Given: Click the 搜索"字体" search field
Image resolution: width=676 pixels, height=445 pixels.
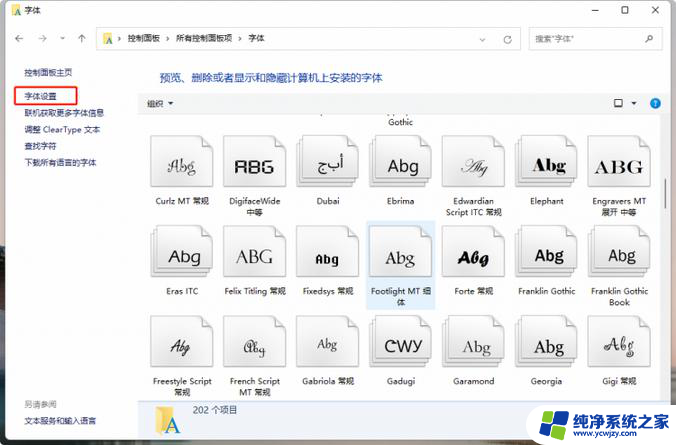Looking at the screenshot, I should pyautogui.click(x=595, y=39).
